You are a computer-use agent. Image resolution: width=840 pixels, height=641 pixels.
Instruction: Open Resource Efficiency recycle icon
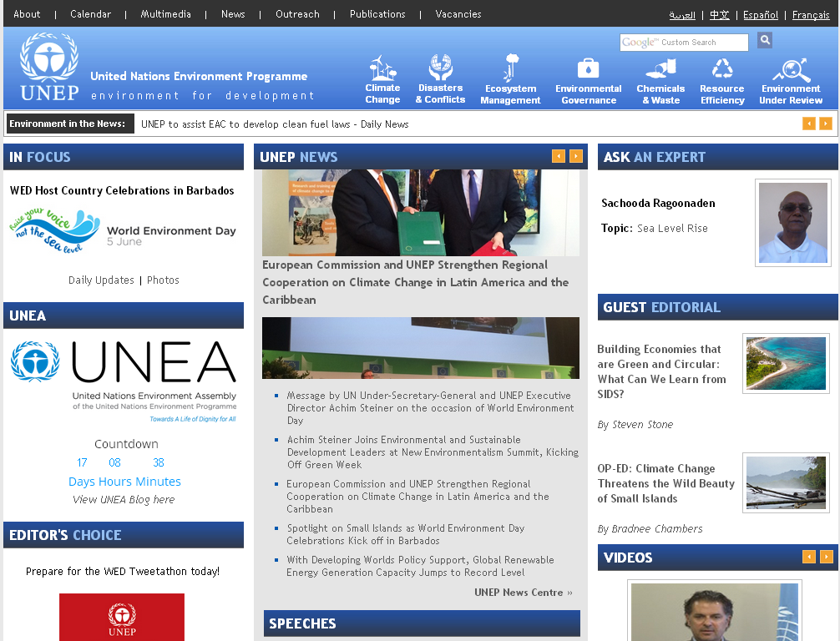(722, 69)
